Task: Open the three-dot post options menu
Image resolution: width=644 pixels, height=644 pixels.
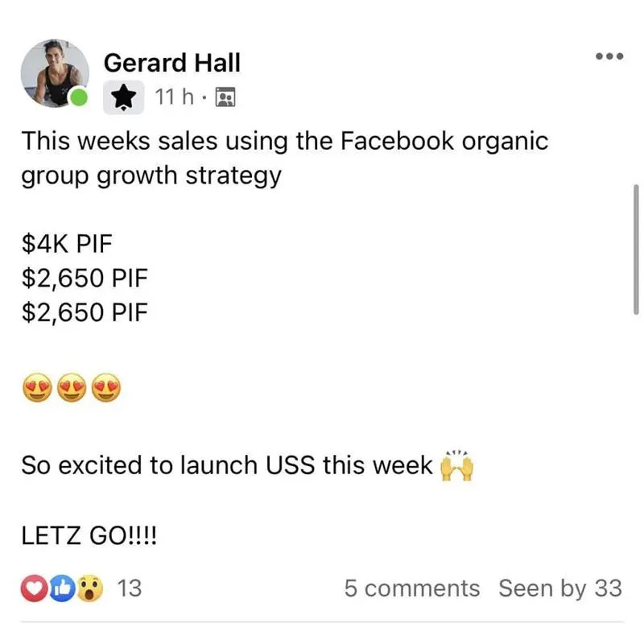Action: [609, 56]
